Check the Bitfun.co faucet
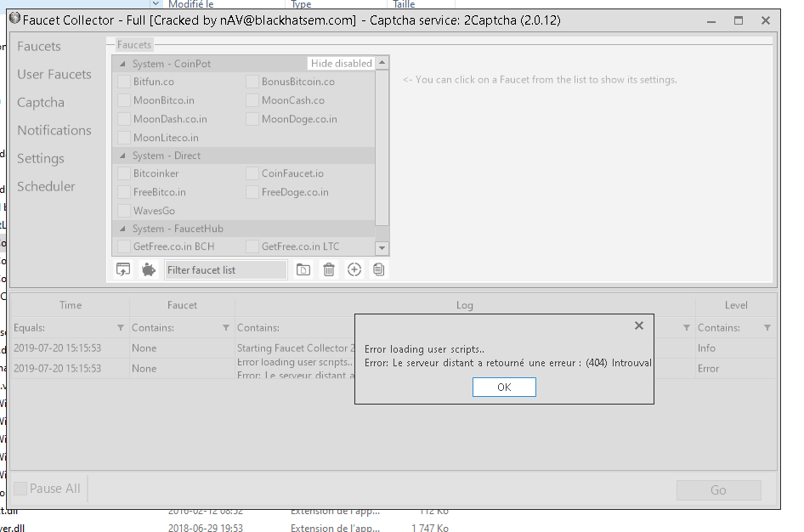 123,82
